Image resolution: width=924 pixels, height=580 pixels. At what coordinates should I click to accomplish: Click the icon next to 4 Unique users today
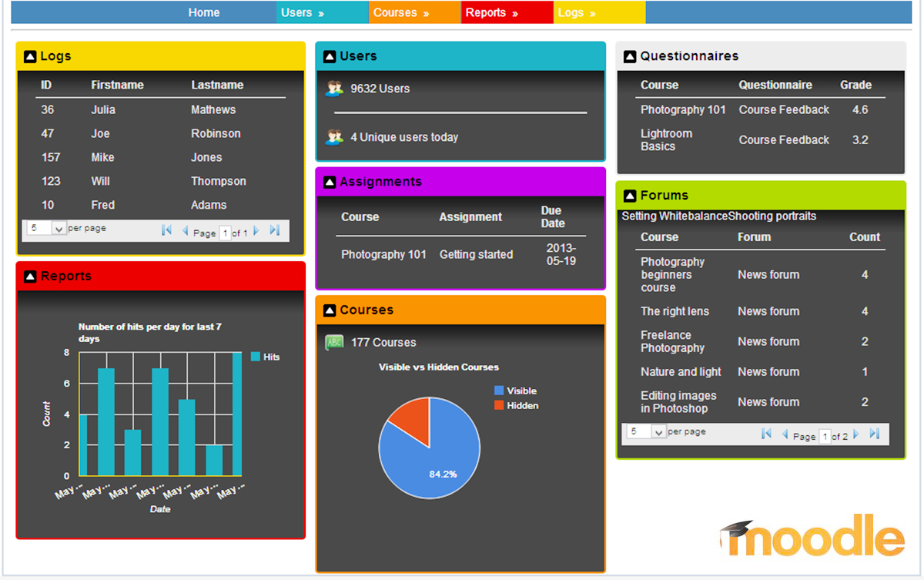coord(334,136)
